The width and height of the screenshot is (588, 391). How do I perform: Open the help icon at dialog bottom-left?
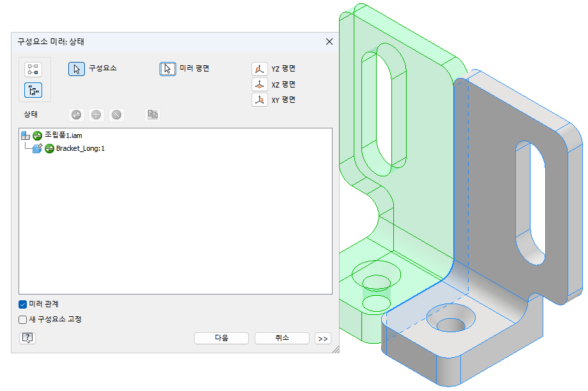27,338
